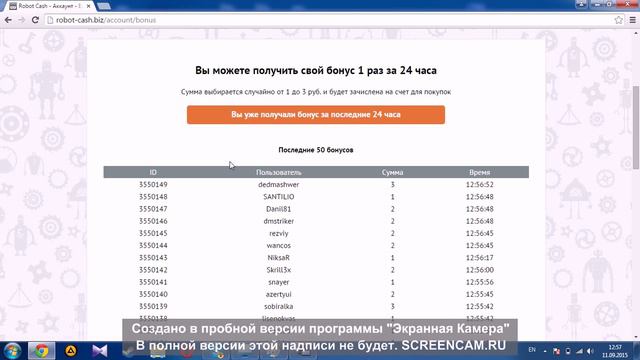Select username sobiralka in the table
Viewport: 640px width, 360px height.
(279, 307)
